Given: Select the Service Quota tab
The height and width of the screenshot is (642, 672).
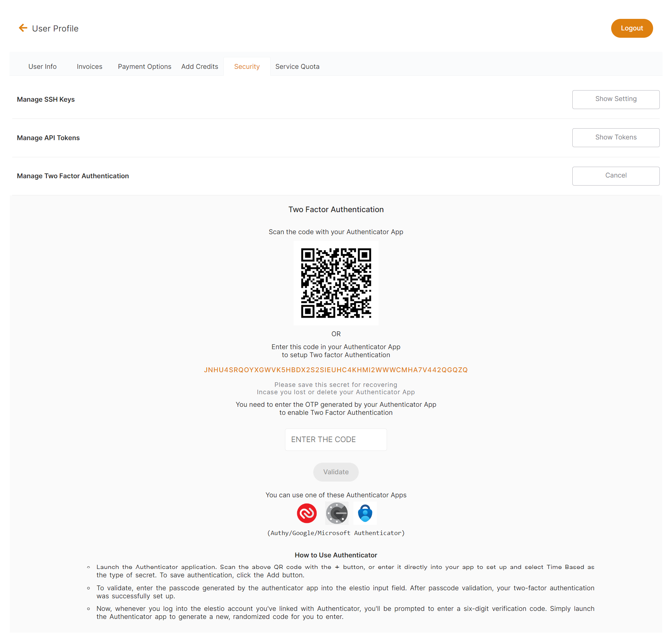Looking at the screenshot, I should [297, 66].
